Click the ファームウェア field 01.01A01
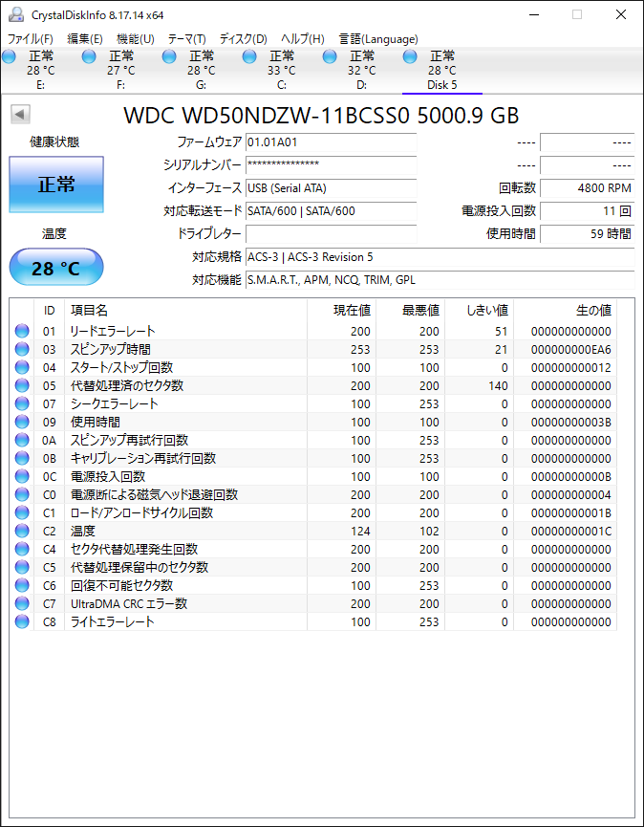Screen dimensions: 644x827 tap(331, 142)
